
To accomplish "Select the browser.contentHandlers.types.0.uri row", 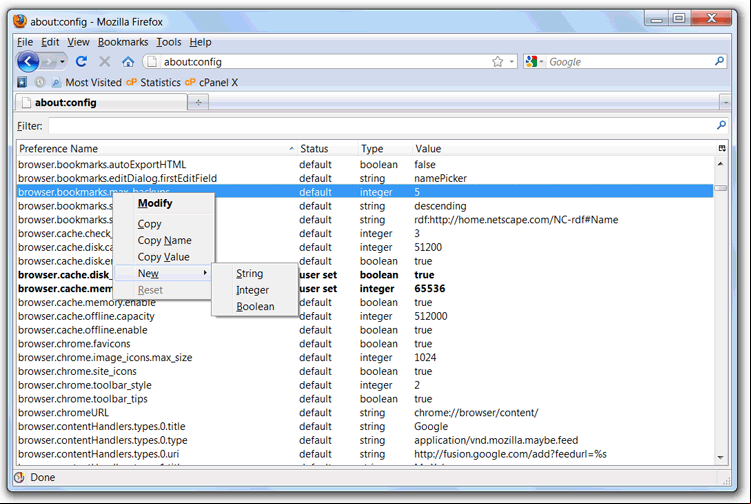I will pyautogui.click(x=365, y=454).
